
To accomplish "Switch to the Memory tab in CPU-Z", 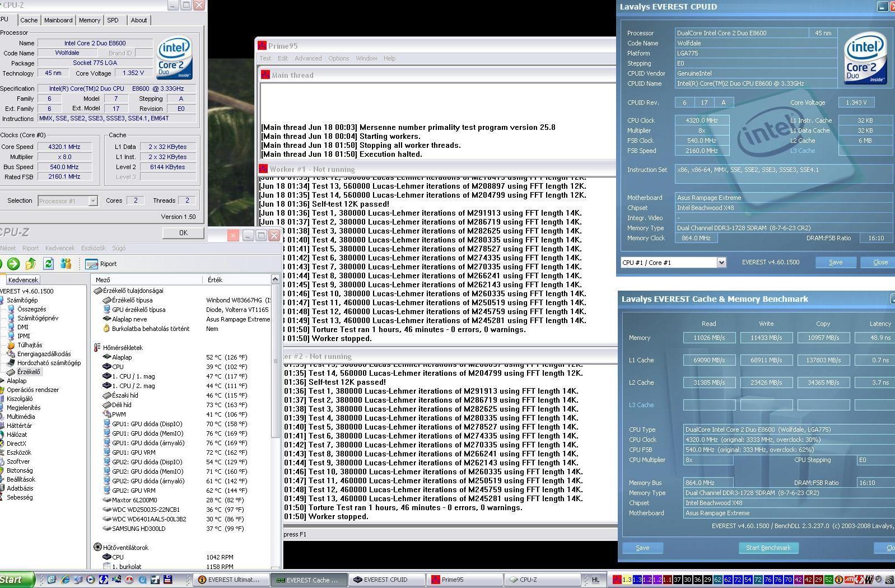I will click(x=90, y=20).
